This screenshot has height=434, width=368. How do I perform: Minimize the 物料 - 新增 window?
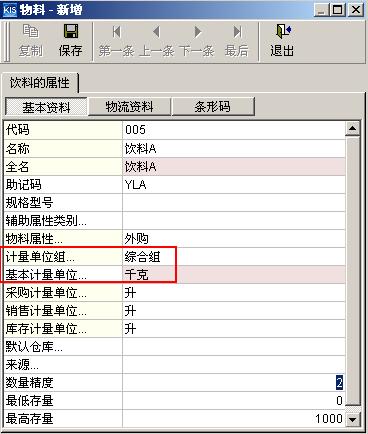(x=321, y=10)
